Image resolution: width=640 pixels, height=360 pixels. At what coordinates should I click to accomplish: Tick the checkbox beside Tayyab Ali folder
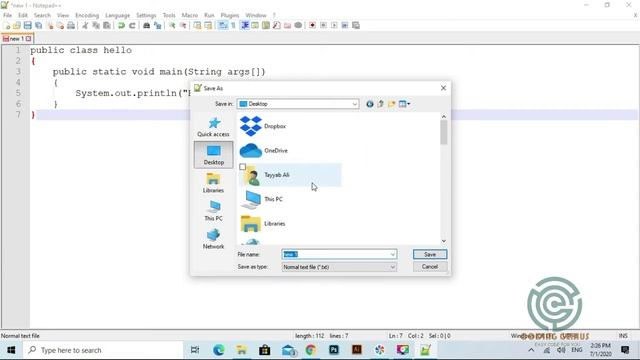[x=242, y=167]
